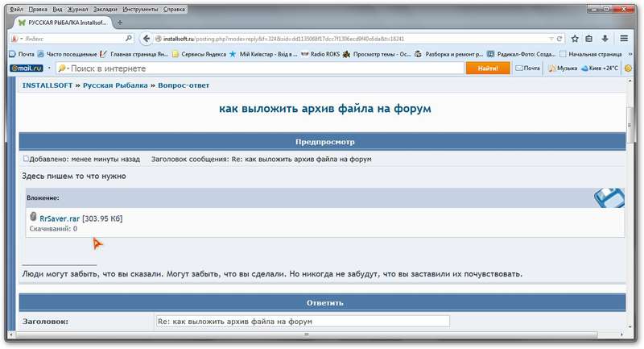Reload the page with refresh icon
The width and height of the screenshot is (644, 349).
(x=559, y=39)
